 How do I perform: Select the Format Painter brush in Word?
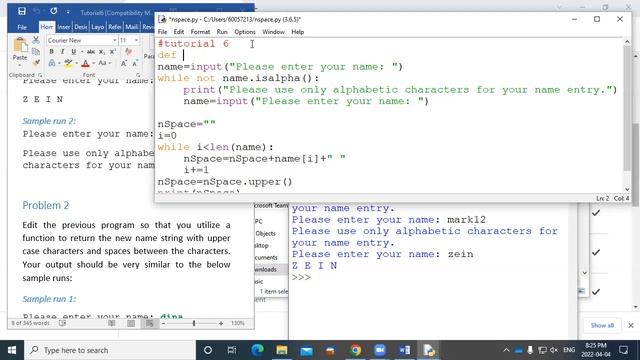[36, 62]
